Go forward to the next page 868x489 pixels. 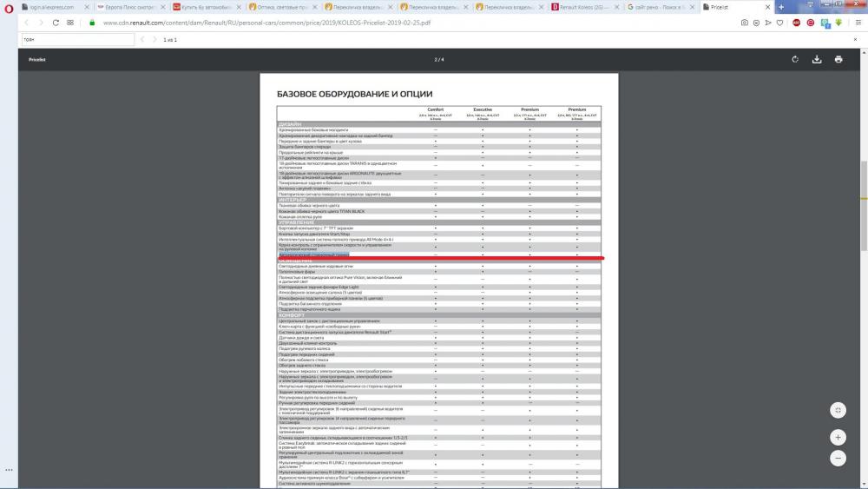[41, 23]
